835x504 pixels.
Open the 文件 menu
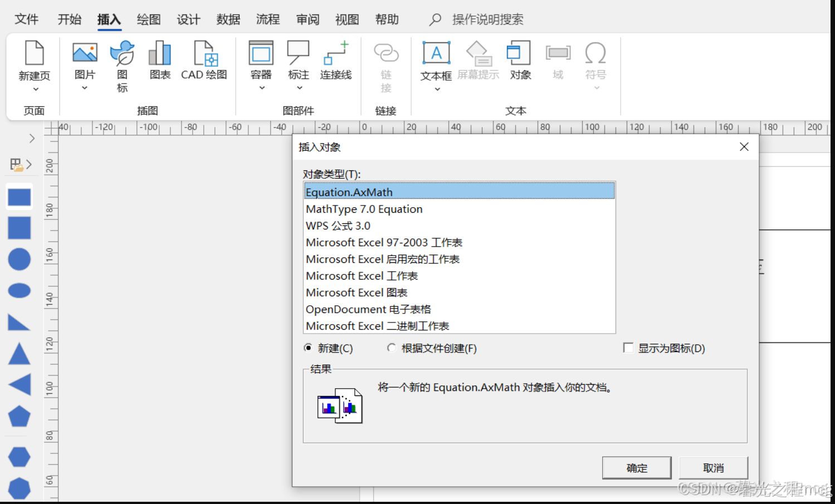coord(27,19)
